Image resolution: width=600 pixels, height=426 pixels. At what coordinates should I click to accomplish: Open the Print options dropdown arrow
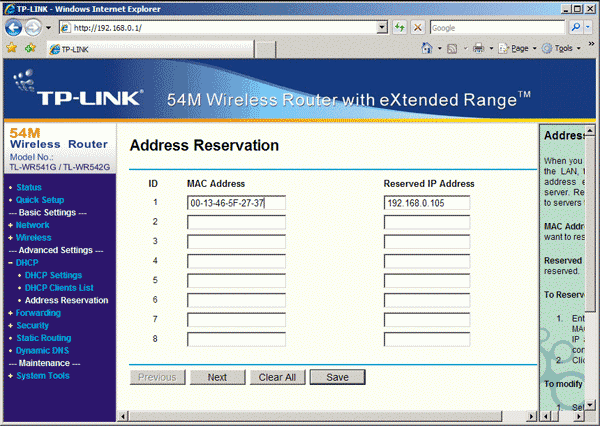click(x=491, y=49)
